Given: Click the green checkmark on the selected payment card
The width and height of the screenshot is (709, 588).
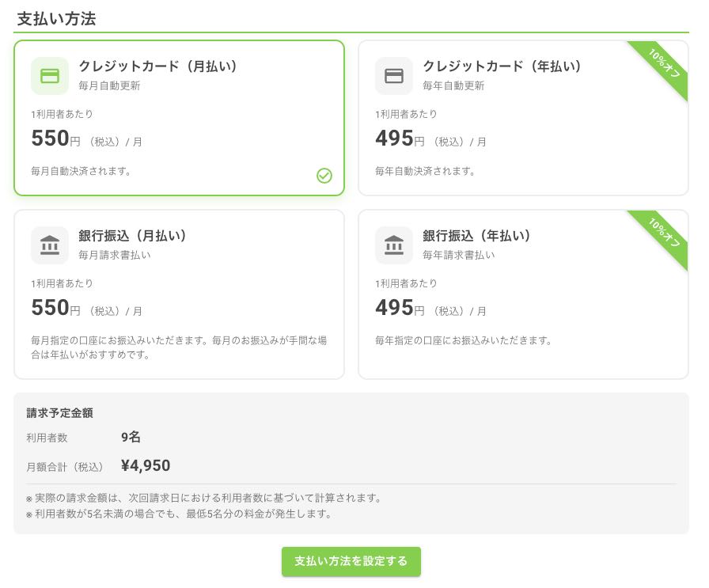Looking at the screenshot, I should pos(324,176).
